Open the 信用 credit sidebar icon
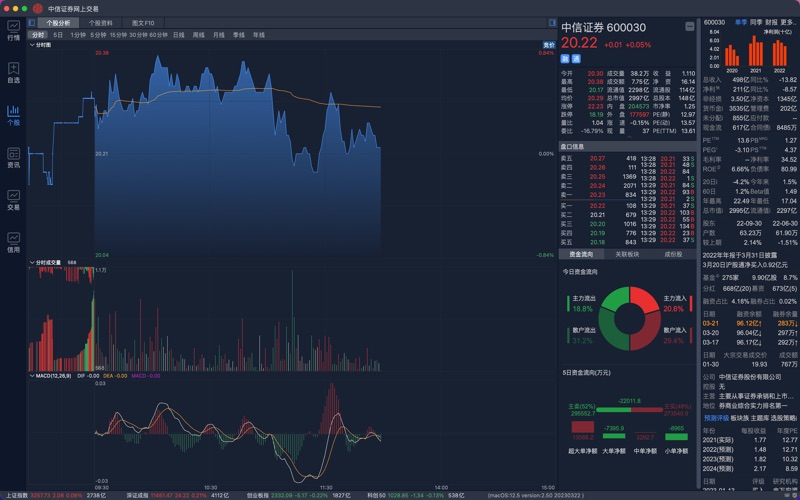 (x=13, y=243)
